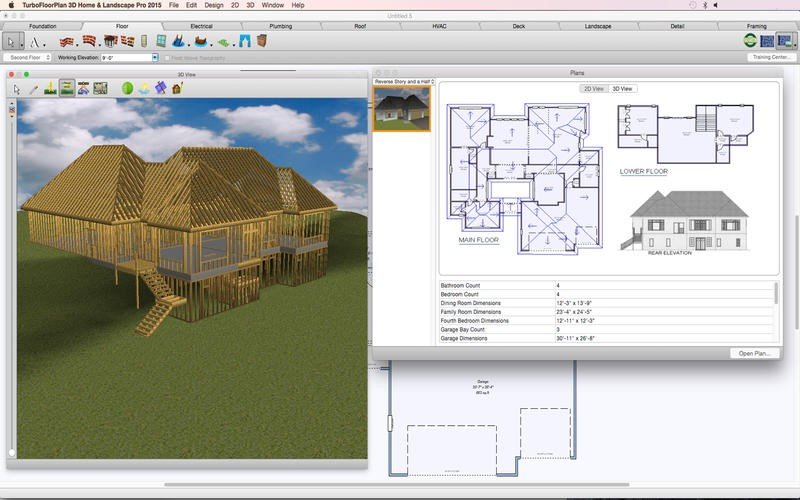Click the green sphere lighting icon

(x=128, y=88)
